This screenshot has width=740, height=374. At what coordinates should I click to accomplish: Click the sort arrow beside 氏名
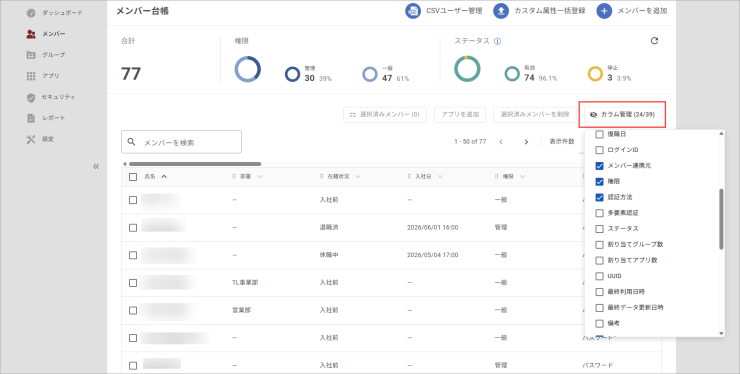164,177
